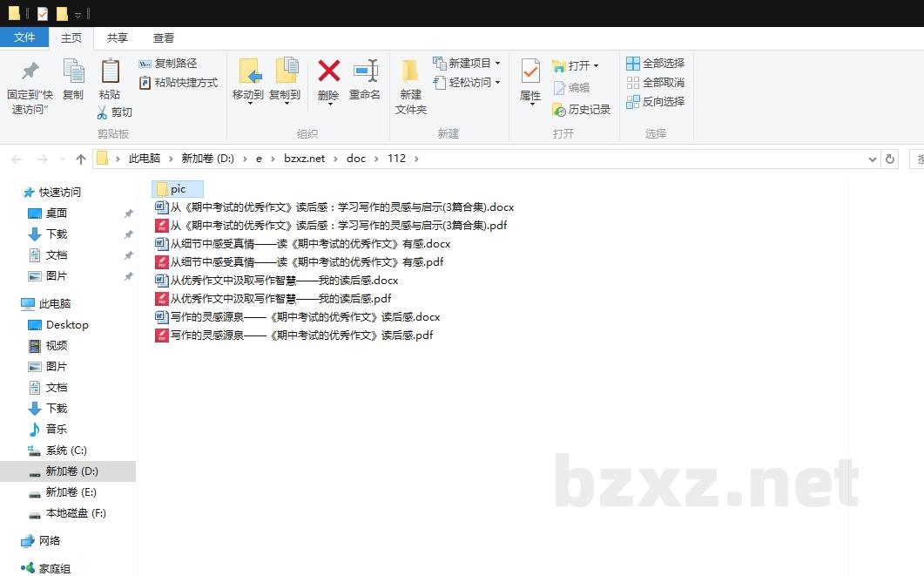This screenshot has width=924, height=576.
Task: Switch to the Share (共享) ribbon tab
Action: point(118,38)
